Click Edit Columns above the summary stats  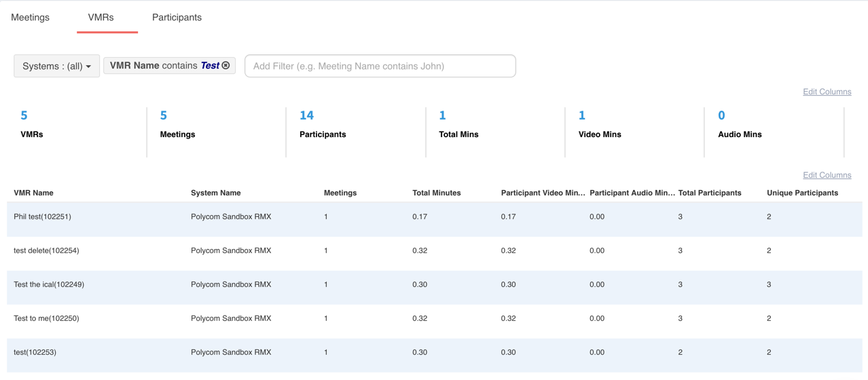(x=827, y=92)
